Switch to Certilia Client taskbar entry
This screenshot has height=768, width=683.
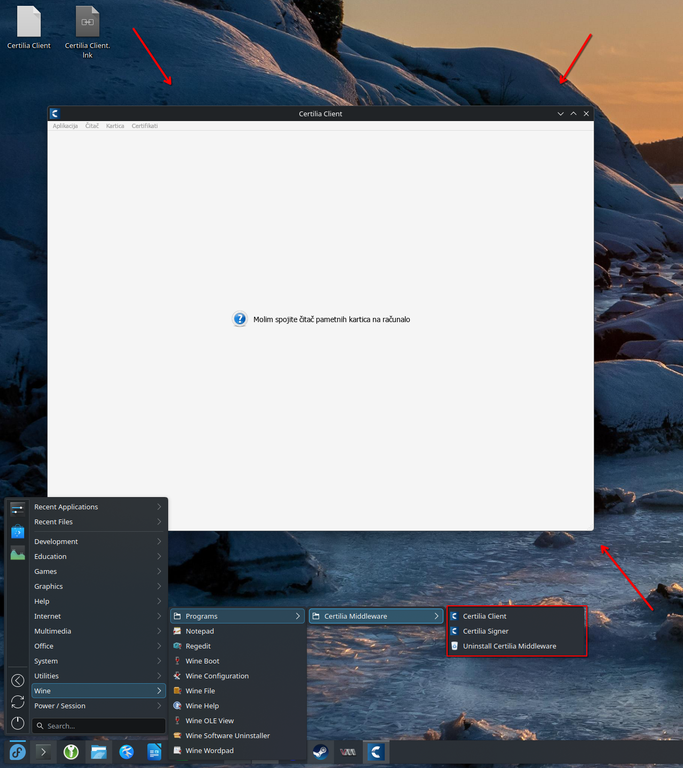coord(376,751)
